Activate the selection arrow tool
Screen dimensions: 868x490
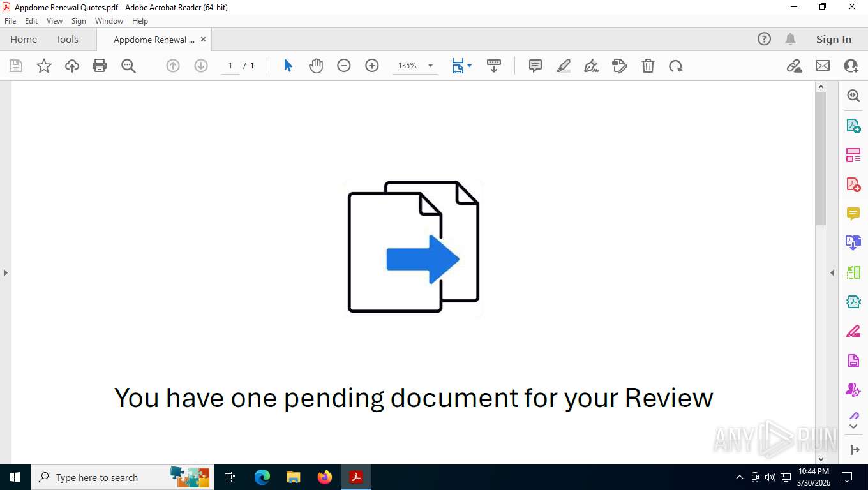point(288,66)
